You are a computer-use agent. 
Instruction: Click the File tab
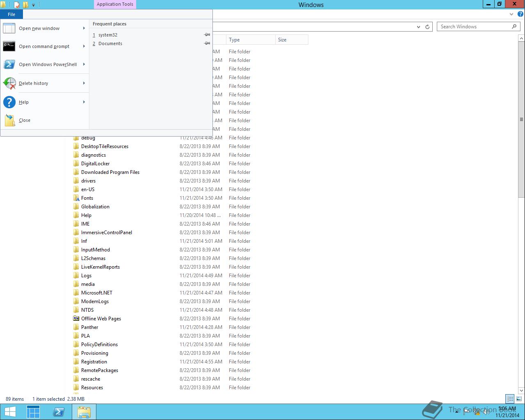pos(11,14)
